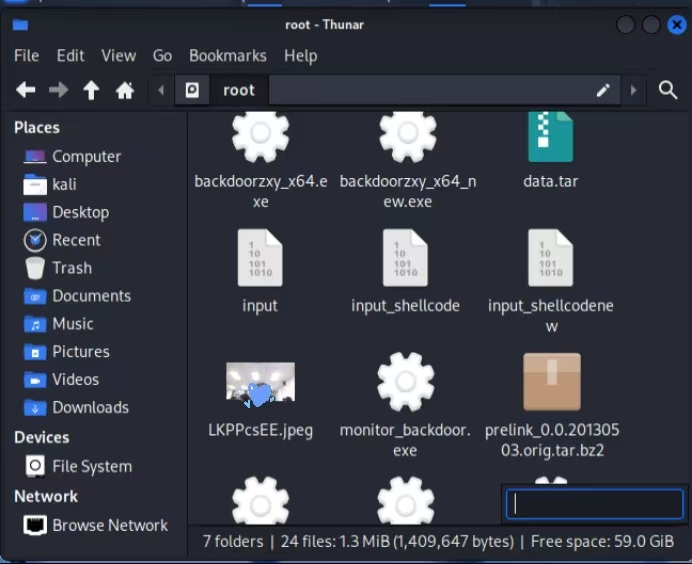This screenshot has height=564, width=692.
Task: Go back using the left arrow button
Action: pyautogui.click(x=26, y=90)
